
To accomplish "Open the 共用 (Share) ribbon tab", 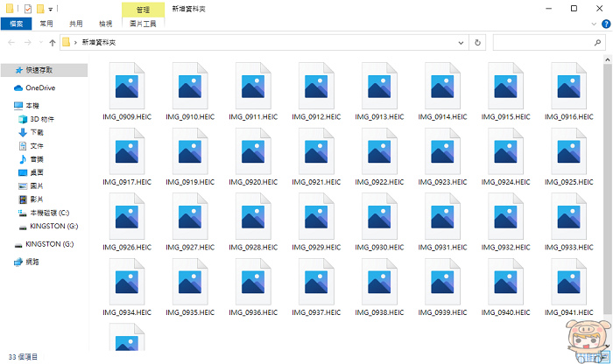I will tap(76, 24).
